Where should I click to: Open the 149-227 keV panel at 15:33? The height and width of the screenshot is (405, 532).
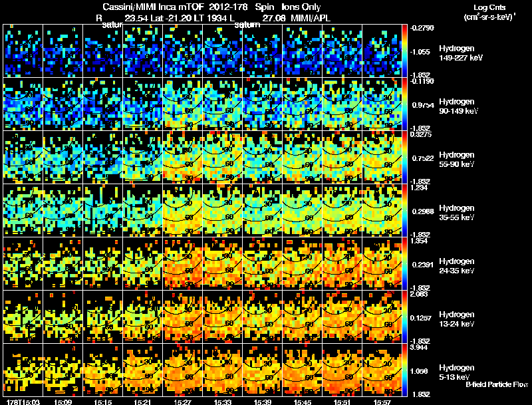pyautogui.click(x=223, y=51)
